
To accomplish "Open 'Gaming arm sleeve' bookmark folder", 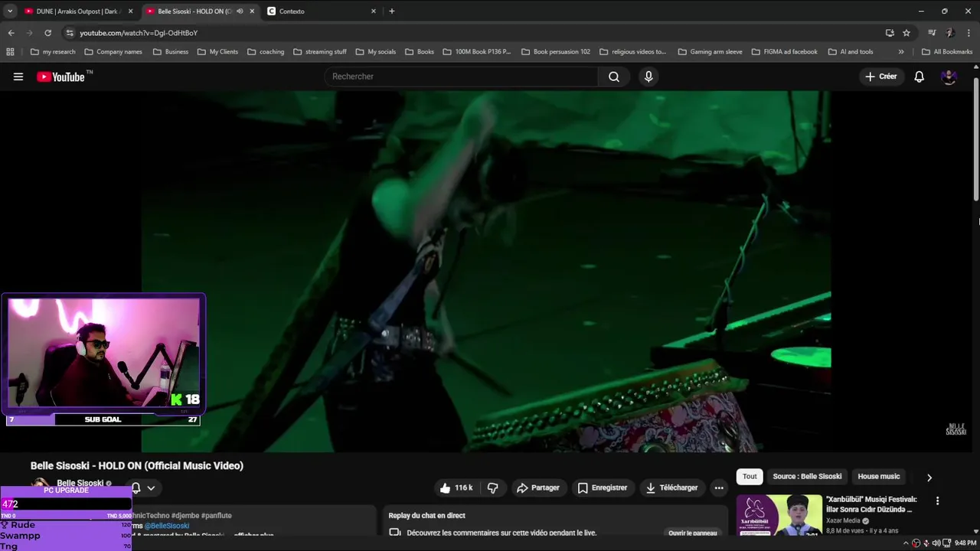I will click(710, 52).
